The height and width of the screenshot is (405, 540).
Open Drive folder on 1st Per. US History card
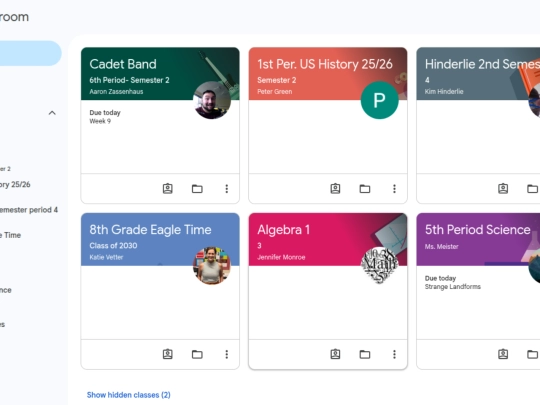365,189
